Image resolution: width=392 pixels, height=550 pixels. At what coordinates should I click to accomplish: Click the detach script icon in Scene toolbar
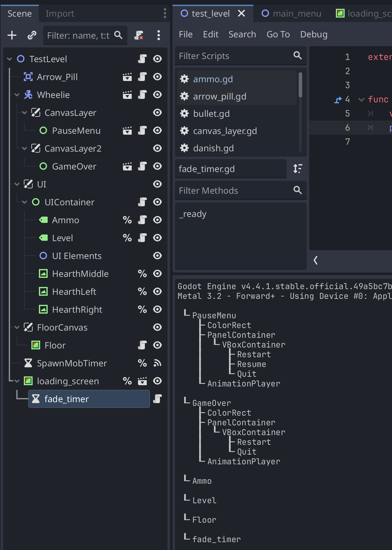tap(139, 35)
